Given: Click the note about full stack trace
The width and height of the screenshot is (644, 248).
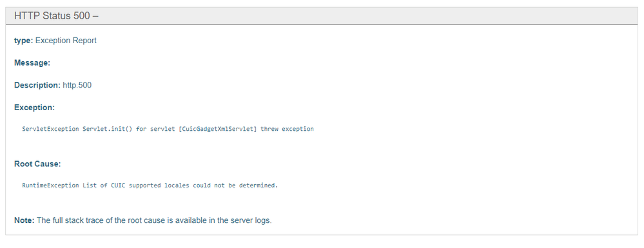Looking at the screenshot, I should 143,220.
